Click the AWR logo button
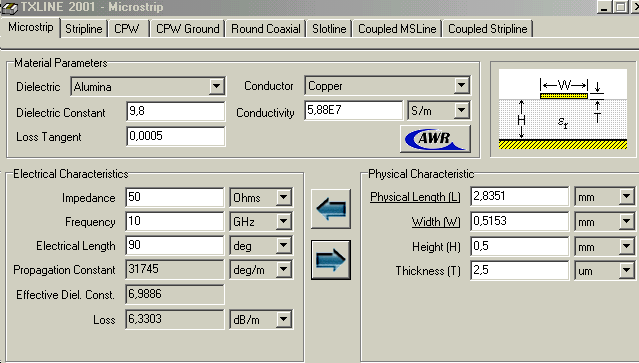This screenshot has height=363, width=639. [x=435, y=139]
